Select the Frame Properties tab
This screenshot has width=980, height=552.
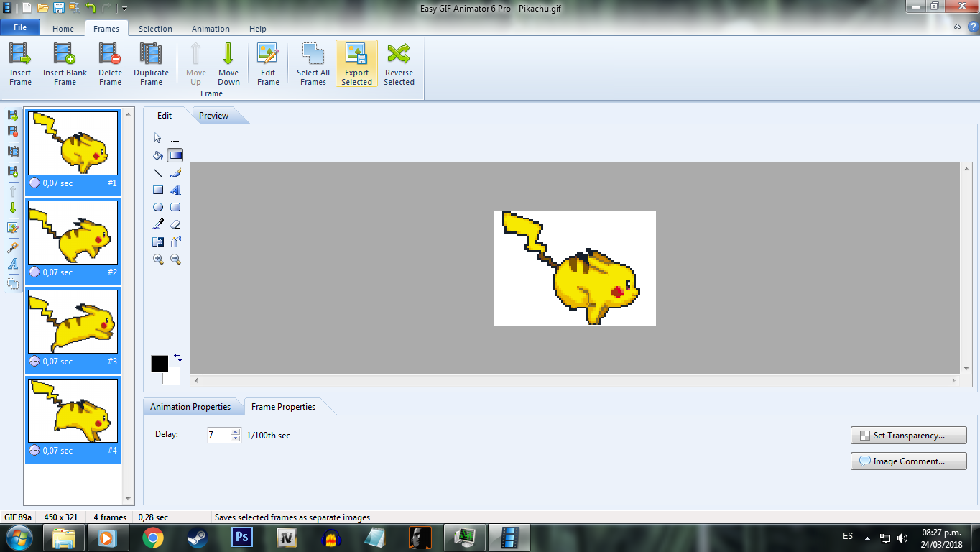(x=283, y=407)
